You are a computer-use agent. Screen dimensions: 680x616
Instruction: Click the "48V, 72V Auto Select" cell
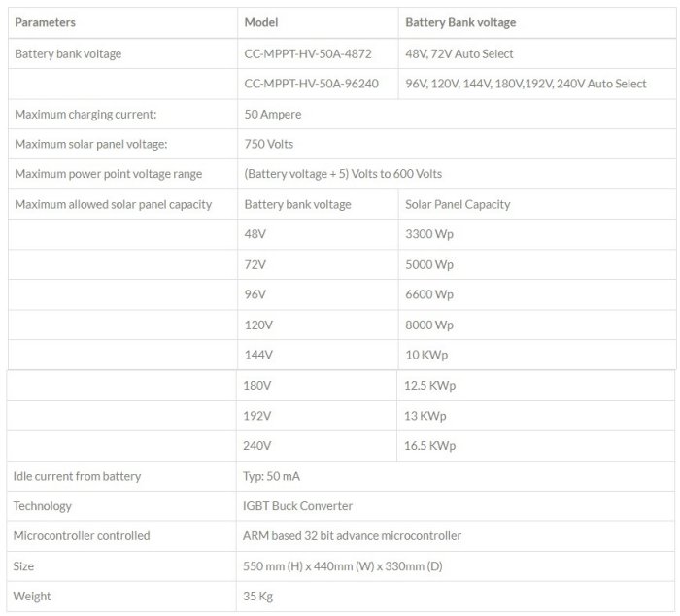tap(459, 53)
